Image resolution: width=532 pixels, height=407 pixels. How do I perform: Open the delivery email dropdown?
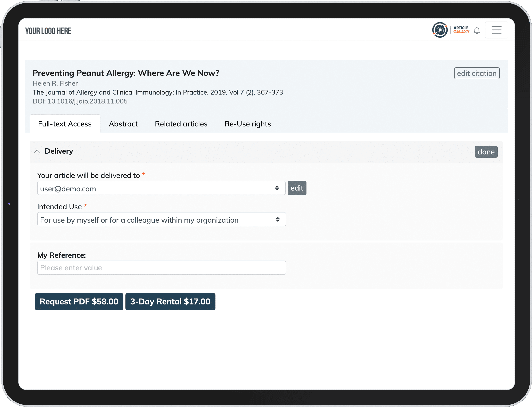click(161, 188)
